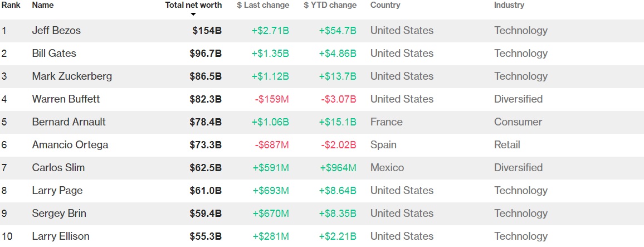The width and height of the screenshot is (644, 247).
Task: Open Mark Zuckerberg's profile
Action: coord(72,76)
